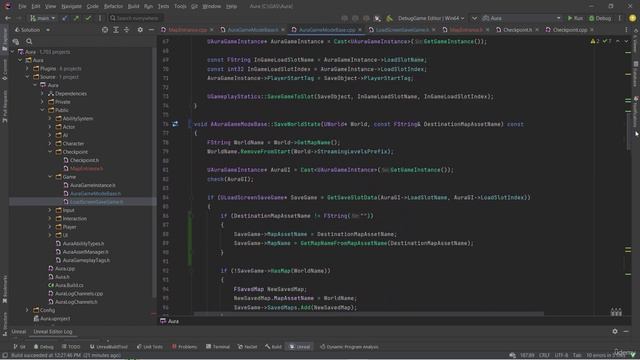Expand the AbilitySystem folder
This screenshot has width=640, height=360.
[x=50, y=118]
